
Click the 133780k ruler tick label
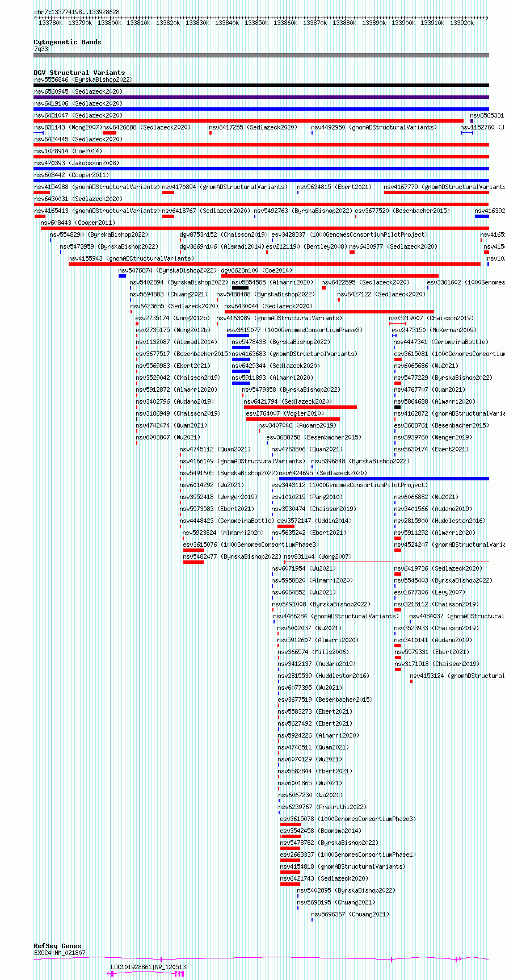(x=51, y=23)
